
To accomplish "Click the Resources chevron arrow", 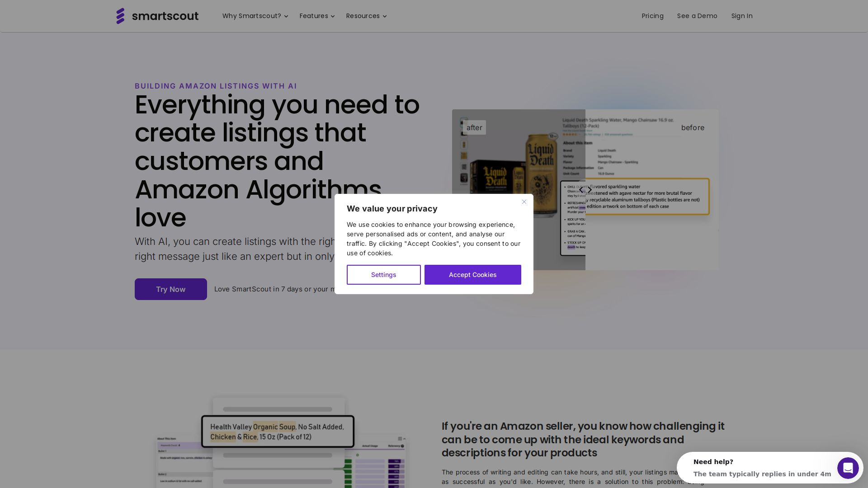I will (x=385, y=16).
